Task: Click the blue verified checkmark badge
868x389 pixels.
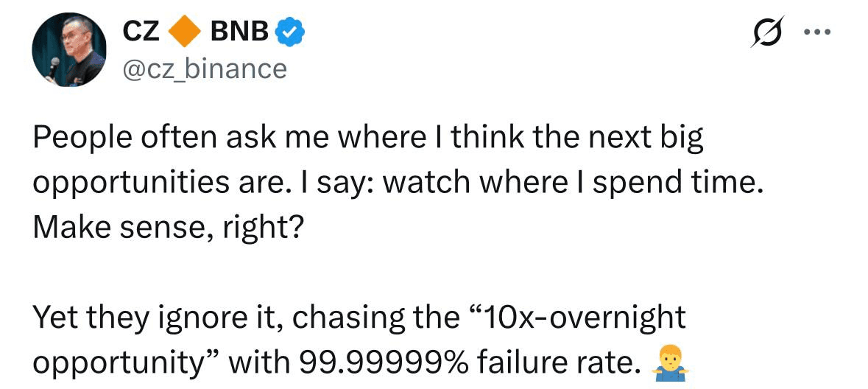Action: [x=291, y=32]
